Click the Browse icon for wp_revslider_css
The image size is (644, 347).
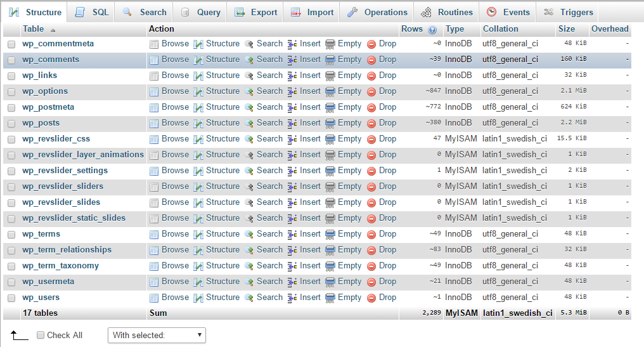click(154, 140)
